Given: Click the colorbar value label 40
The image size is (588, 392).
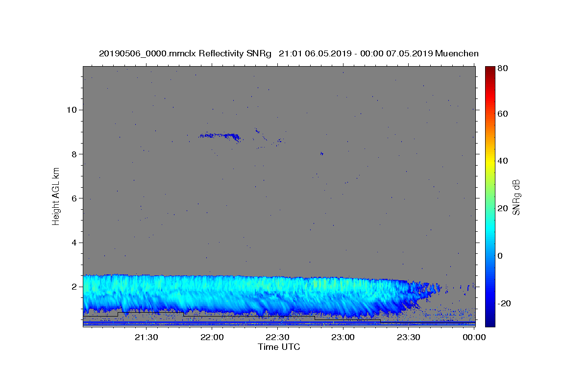Looking at the screenshot, I should [502, 161].
